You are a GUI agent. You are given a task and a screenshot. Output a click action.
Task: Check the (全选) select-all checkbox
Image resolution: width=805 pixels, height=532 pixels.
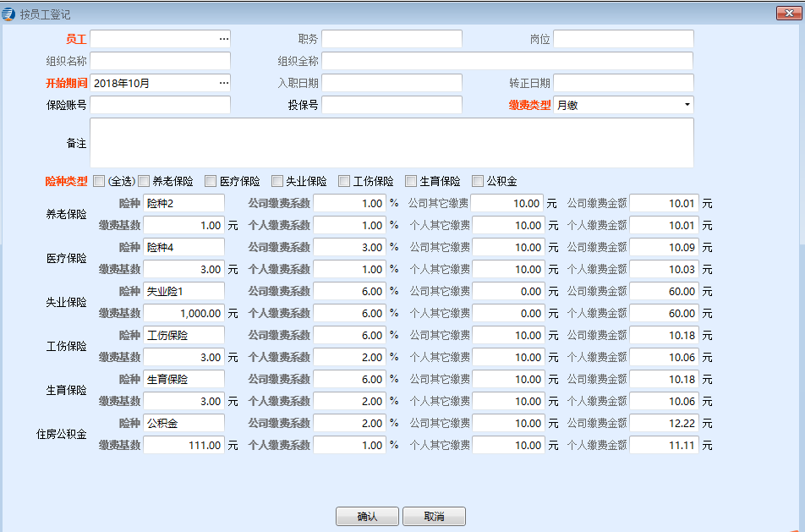click(99, 181)
